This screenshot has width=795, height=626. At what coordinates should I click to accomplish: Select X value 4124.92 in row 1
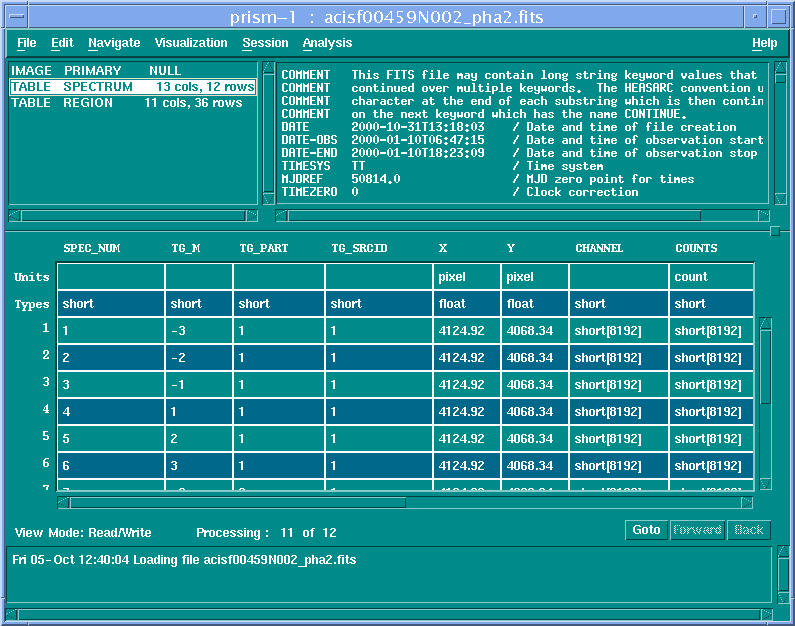click(x=466, y=331)
